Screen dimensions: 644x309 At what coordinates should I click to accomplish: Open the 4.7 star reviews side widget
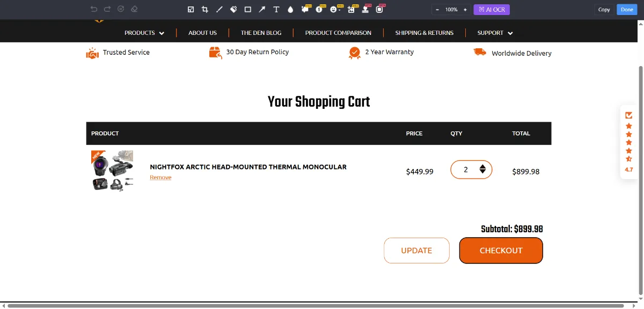pyautogui.click(x=629, y=142)
